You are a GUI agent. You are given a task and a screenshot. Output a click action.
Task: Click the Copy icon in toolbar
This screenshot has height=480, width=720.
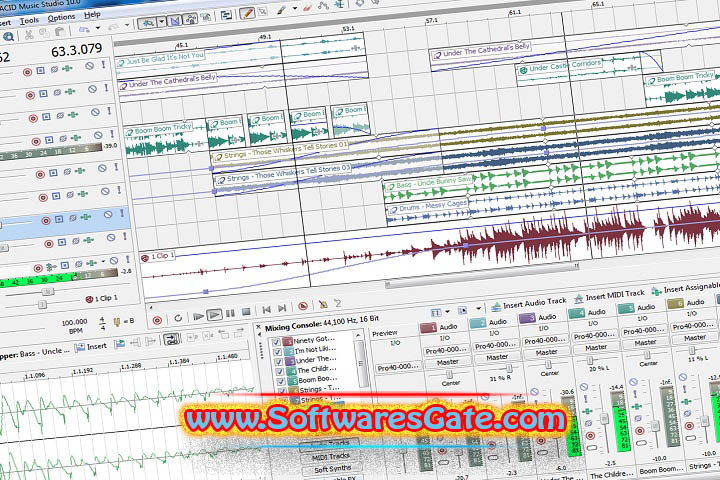pos(44,33)
